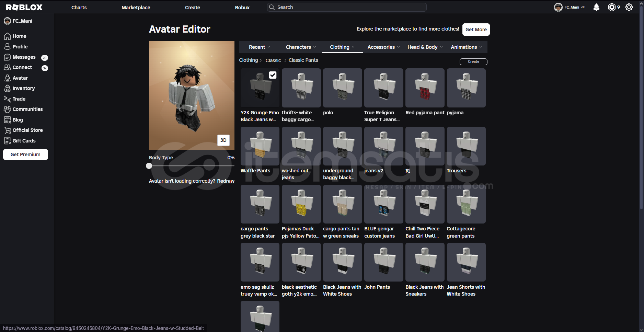Select the black aesthetic goth y2k emo thumbnail
Image resolution: width=644 pixels, height=332 pixels.
[301, 262]
